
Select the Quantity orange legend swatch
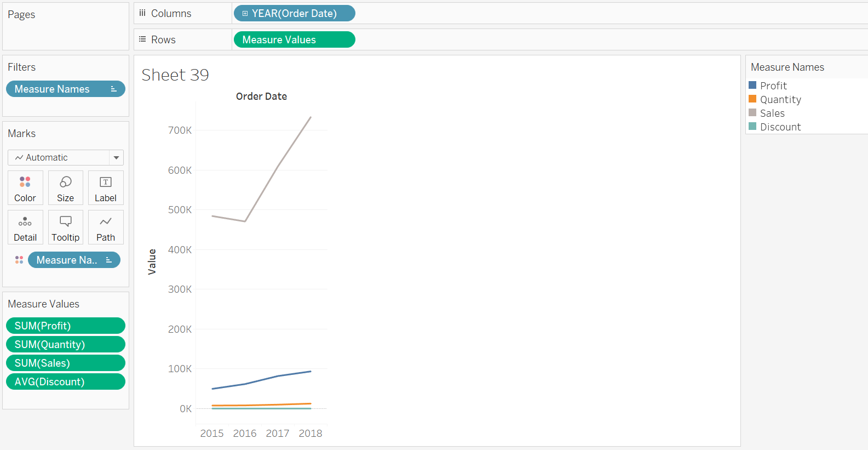pos(752,99)
